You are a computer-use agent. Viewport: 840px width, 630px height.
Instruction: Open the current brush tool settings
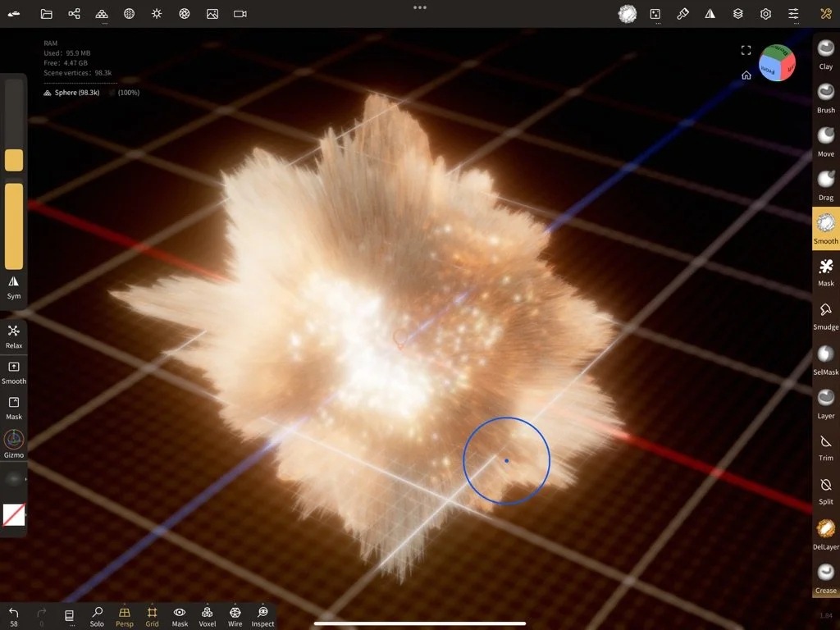coord(628,14)
